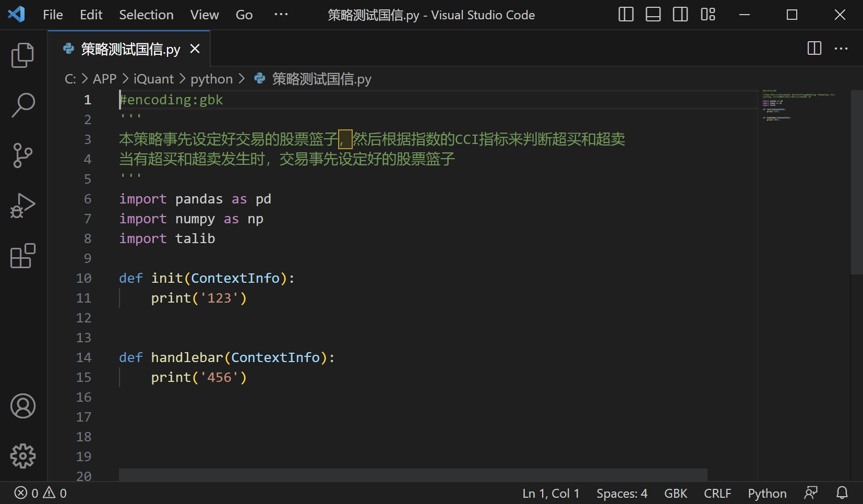Open the Customize Layout menu

(708, 15)
